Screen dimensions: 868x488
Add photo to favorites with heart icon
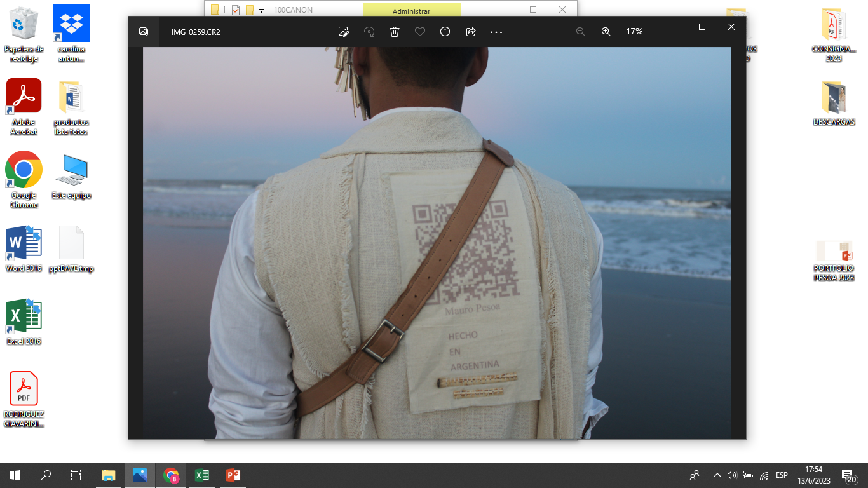(420, 32)
